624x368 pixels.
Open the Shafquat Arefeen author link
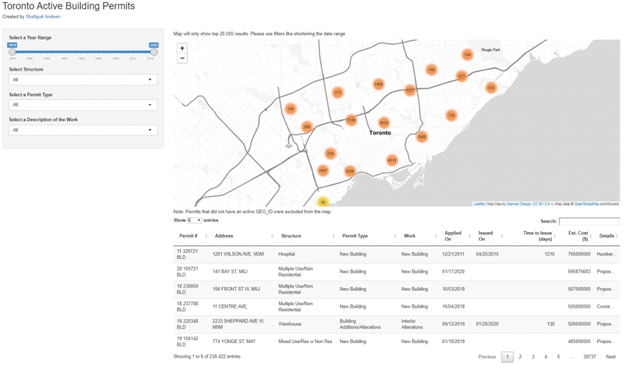43,17
